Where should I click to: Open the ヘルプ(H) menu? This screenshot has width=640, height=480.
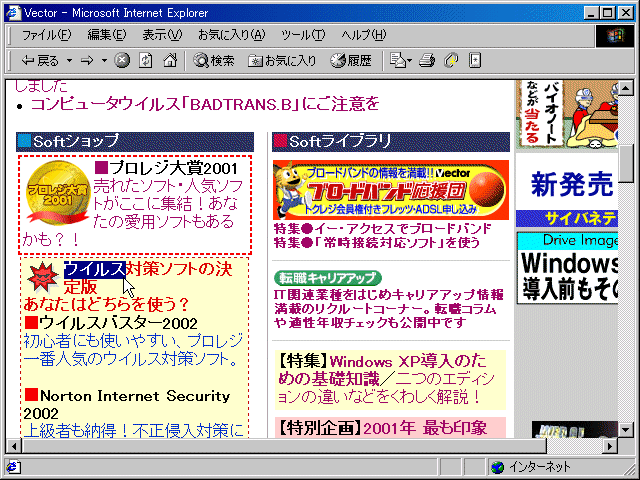pyautogui.click(x=363, y=35)
